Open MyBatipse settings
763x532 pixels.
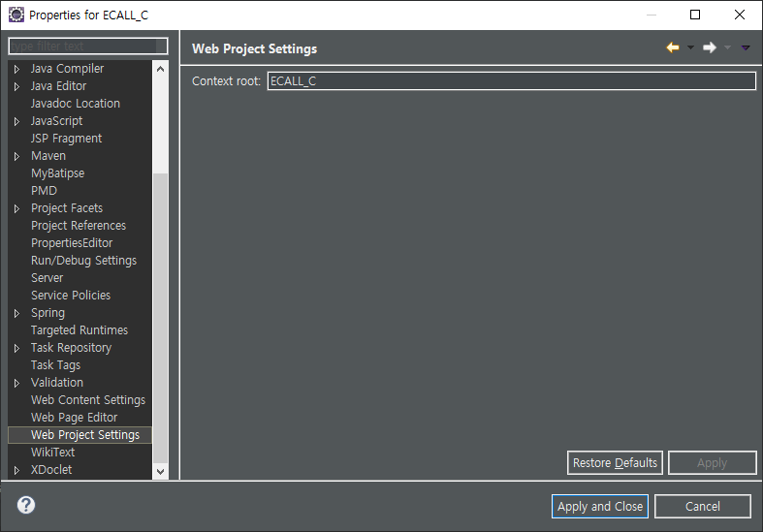click(57, 173)
